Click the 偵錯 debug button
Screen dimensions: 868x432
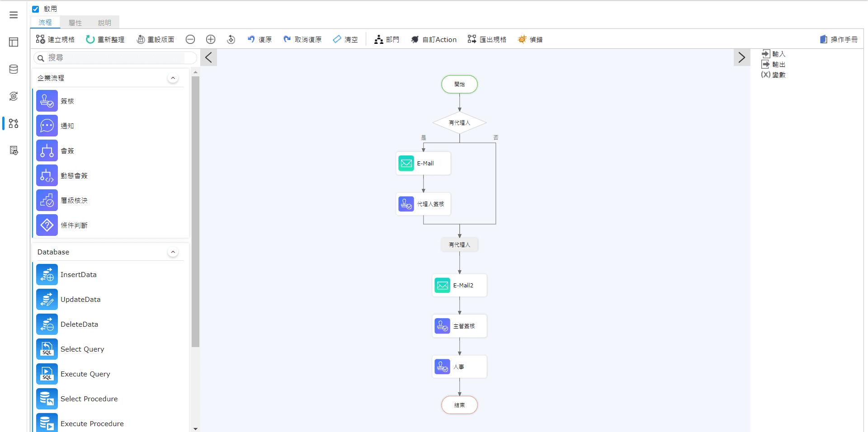(x=530, y=39)
